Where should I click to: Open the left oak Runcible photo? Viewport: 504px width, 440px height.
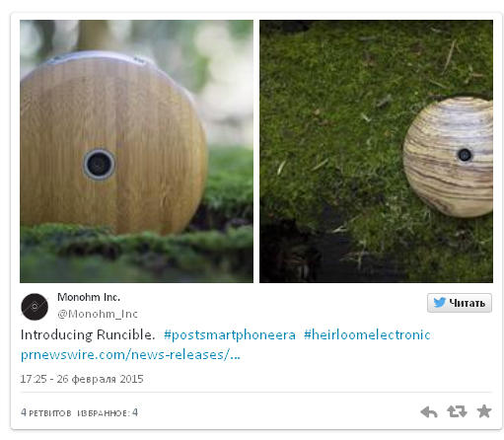[136, 151]
